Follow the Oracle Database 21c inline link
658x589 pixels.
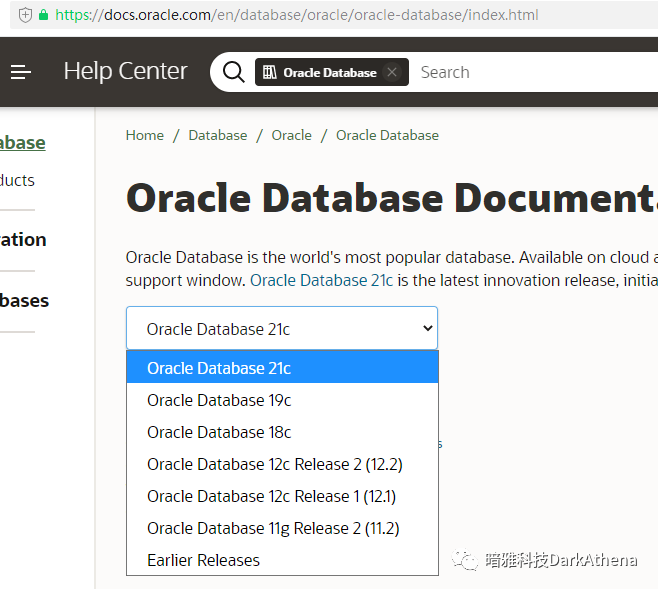coord(321,280)
